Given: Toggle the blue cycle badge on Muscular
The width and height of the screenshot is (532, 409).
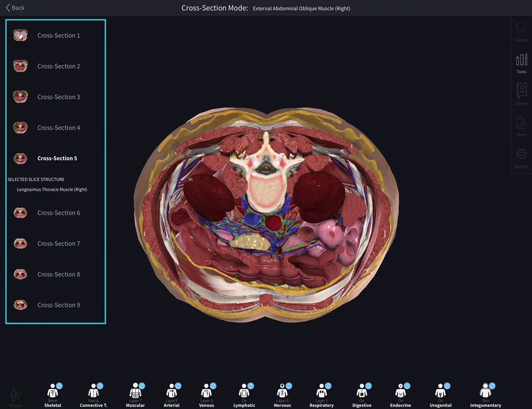Looking at the screenshot, I should (x=142, y=386).
